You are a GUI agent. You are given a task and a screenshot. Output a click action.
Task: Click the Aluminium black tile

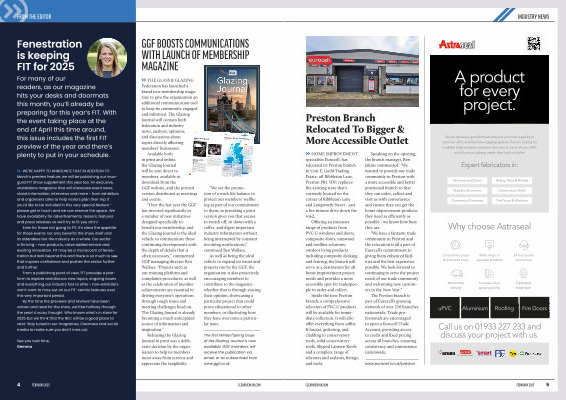tap(475, 308)
